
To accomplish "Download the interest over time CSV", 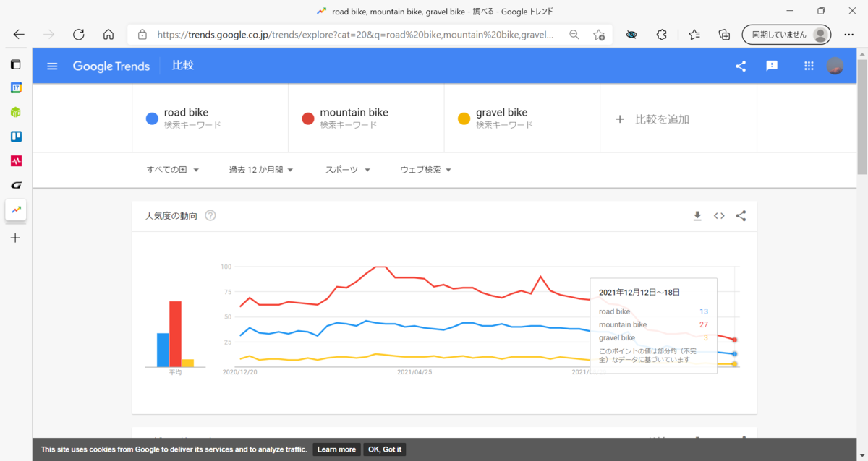I will 697,215.
